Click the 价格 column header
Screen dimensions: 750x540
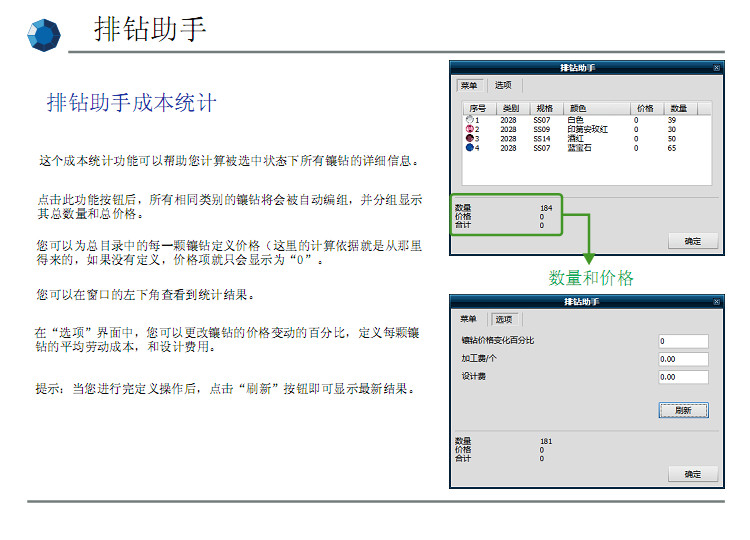tap(646, 108)
